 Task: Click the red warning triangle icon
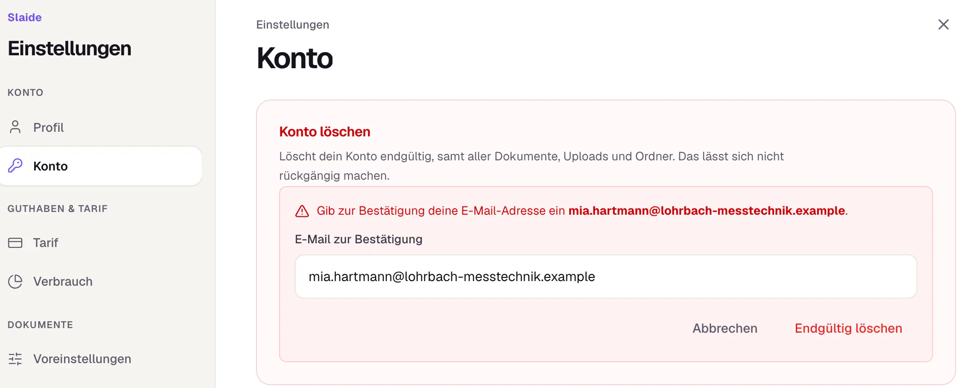302,211
